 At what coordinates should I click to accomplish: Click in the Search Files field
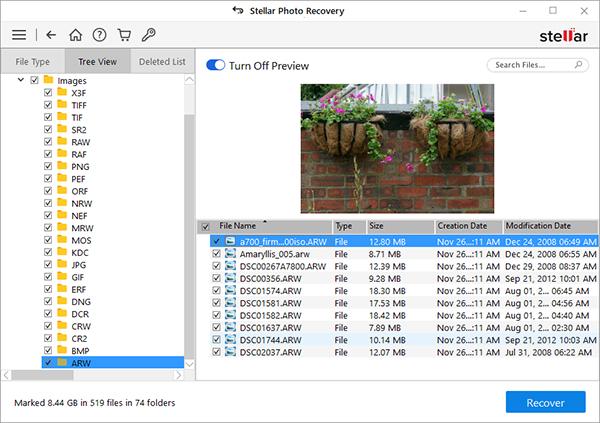coord(529,66)
